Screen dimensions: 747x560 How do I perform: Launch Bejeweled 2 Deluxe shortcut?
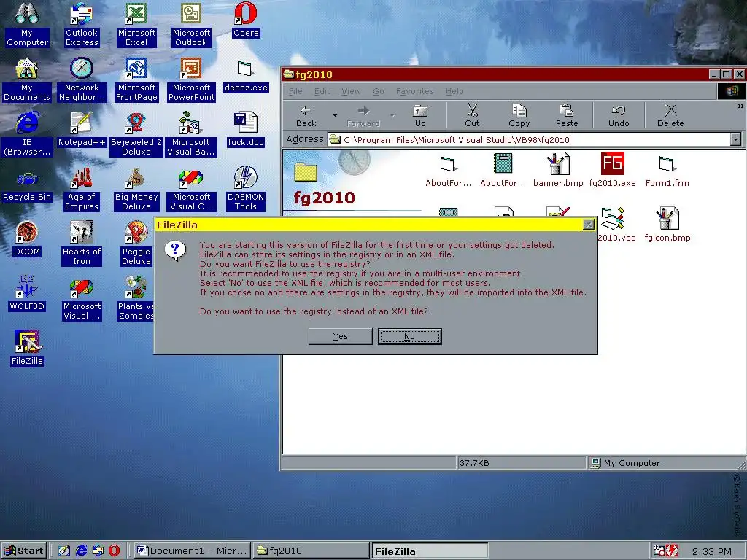136,134
